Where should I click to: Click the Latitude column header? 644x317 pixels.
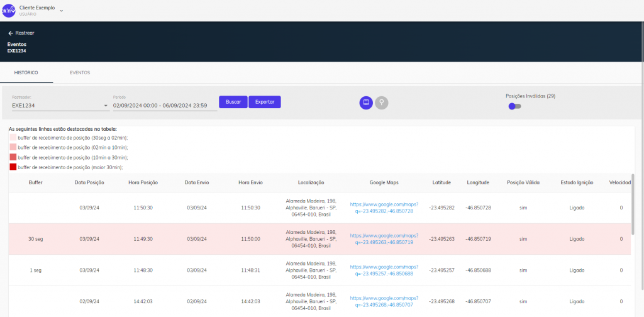click(441, 183)
